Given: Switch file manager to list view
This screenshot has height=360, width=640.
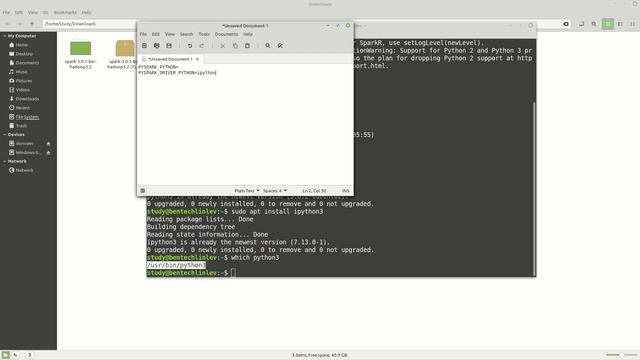Looking at the screenshot, I should click(620, 24).
